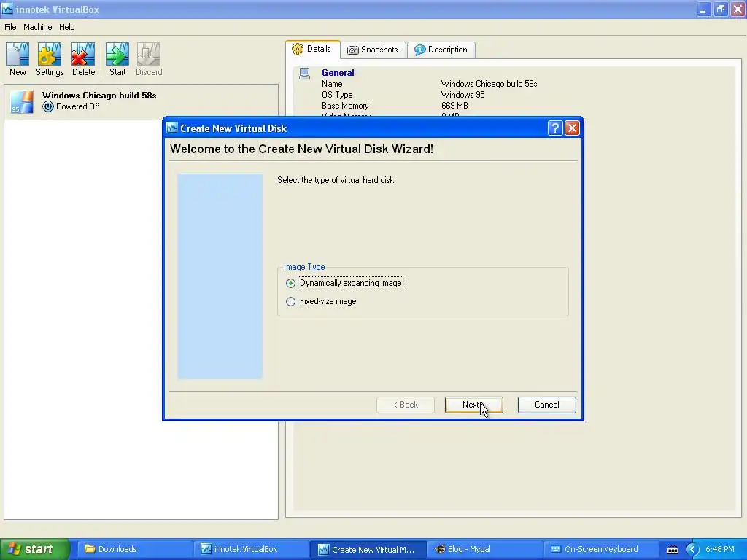Switch to the Description tab

441,50
